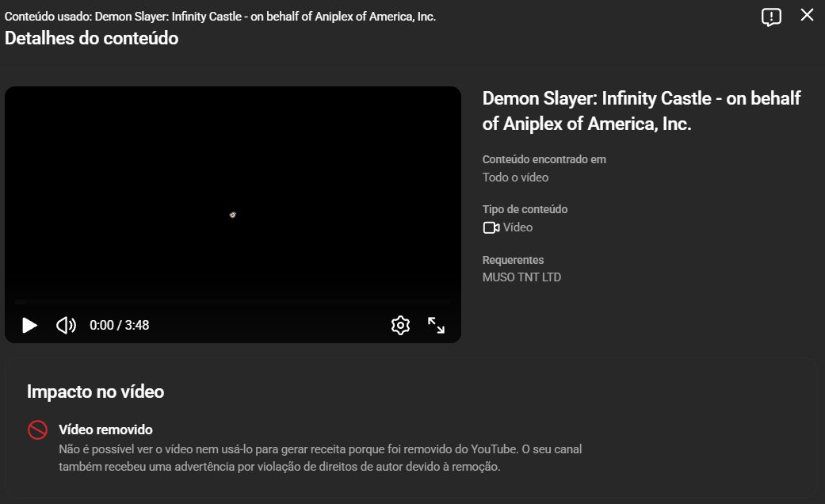Click the 'Todo o vídeo' text

515,178
